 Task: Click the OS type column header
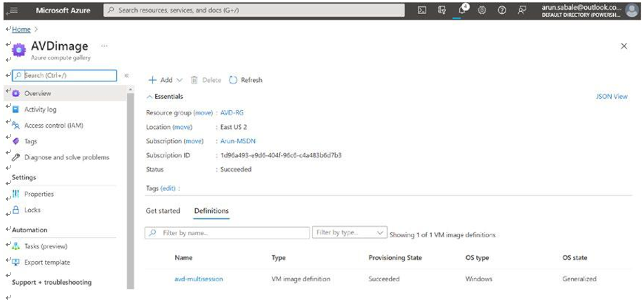pos(477,258)
